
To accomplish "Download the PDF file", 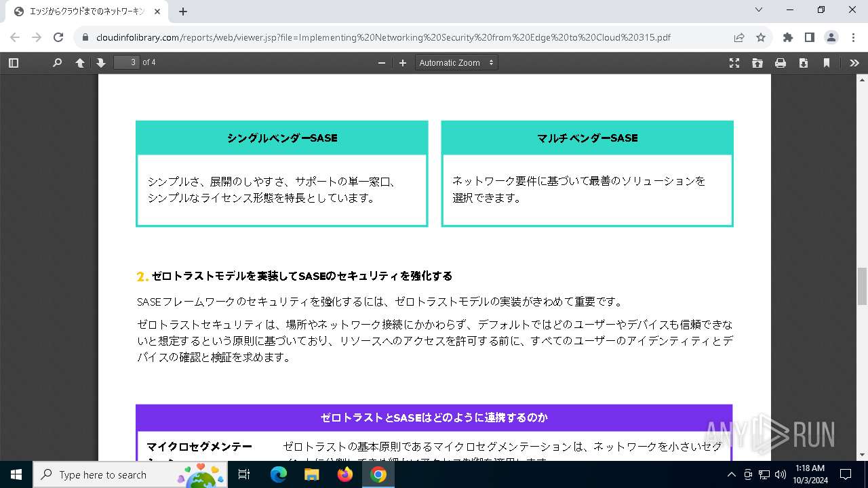I will pyautogui.click(x=804, y=62).
